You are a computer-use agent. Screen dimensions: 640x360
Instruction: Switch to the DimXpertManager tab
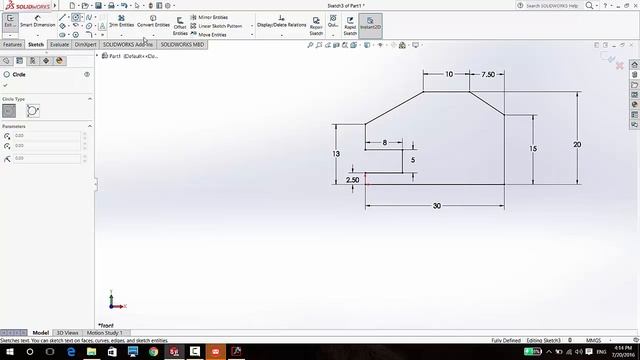(46, 61)
